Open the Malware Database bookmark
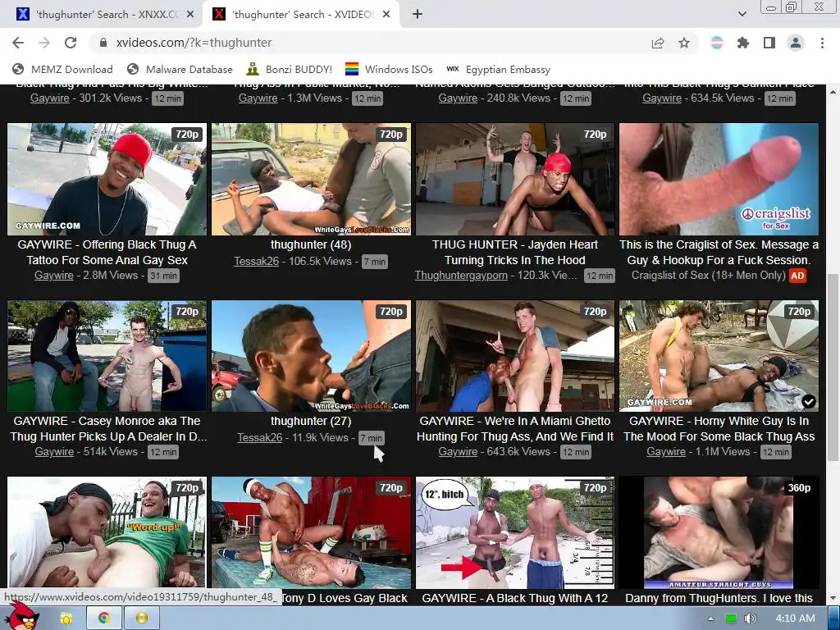This screenshot has width=840, height=630. tap(180, 70)
